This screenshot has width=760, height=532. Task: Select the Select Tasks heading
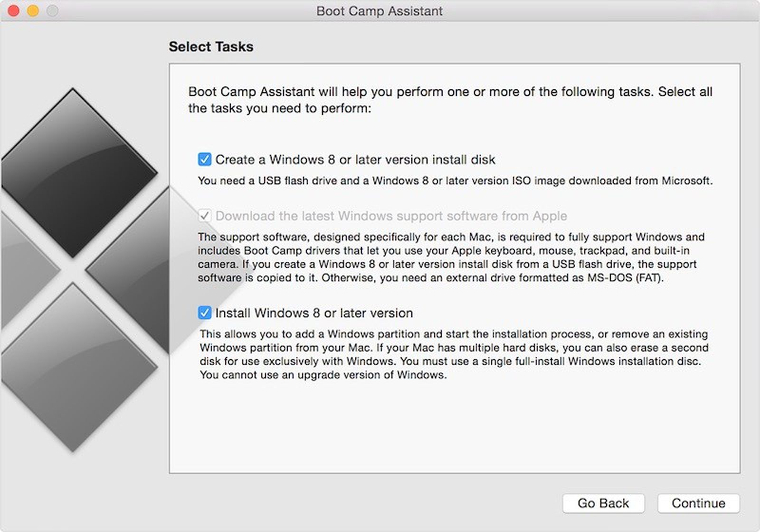pos(211,47)
